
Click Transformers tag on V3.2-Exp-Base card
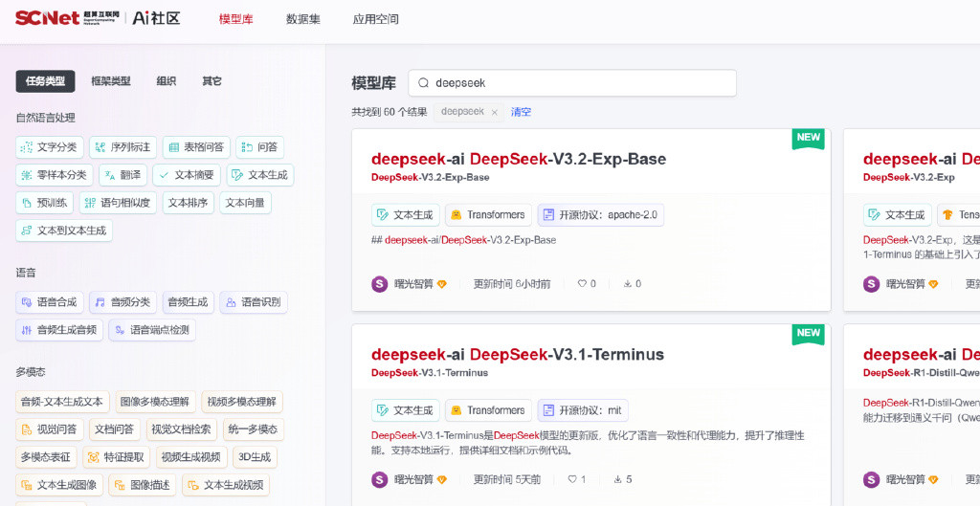click(488, 215)
